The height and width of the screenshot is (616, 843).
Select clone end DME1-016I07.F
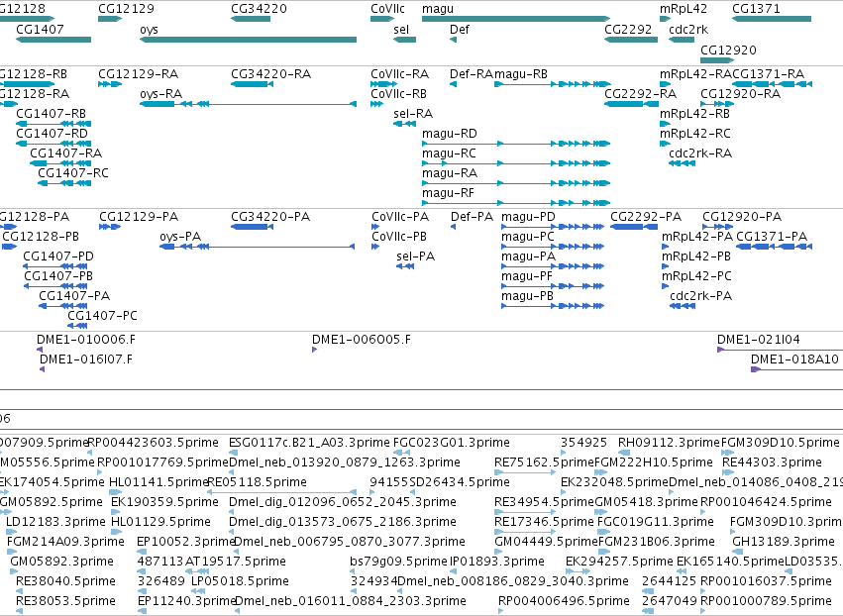(x=42, y=369)
